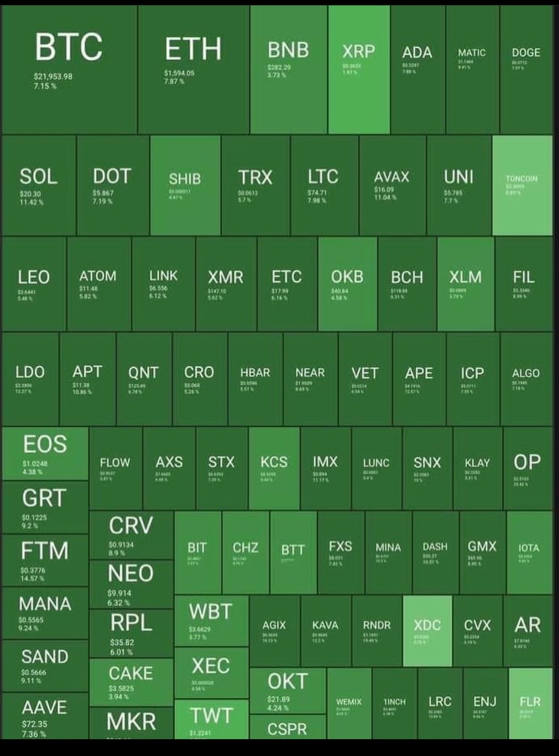Image resolution: width=559 pixels, height=756 pixels.
Task: Select the BTC tile
Action: (x=70, y=70)
